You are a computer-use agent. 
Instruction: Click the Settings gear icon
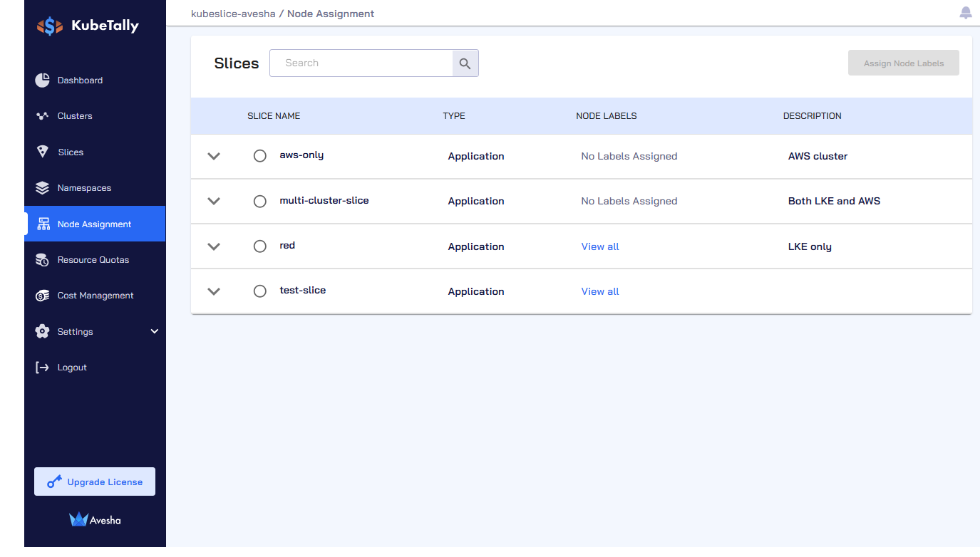point(42,331)
